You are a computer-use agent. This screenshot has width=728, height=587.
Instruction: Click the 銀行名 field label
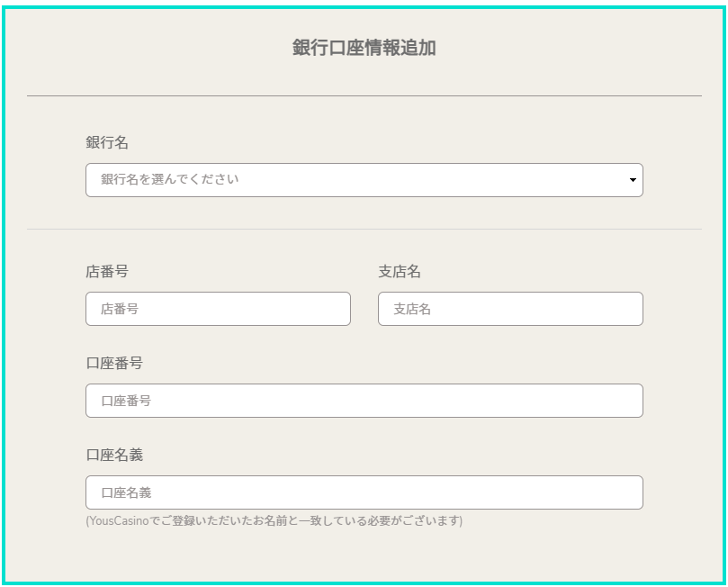click(x=107, y=142)
